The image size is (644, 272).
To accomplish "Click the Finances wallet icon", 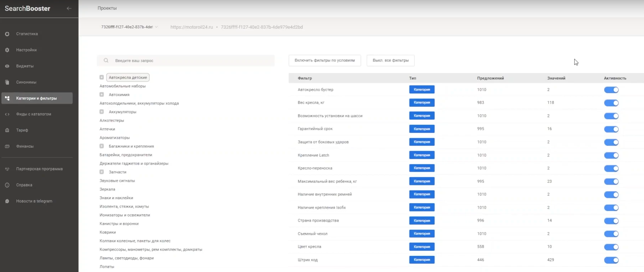I will coord(7,146).
